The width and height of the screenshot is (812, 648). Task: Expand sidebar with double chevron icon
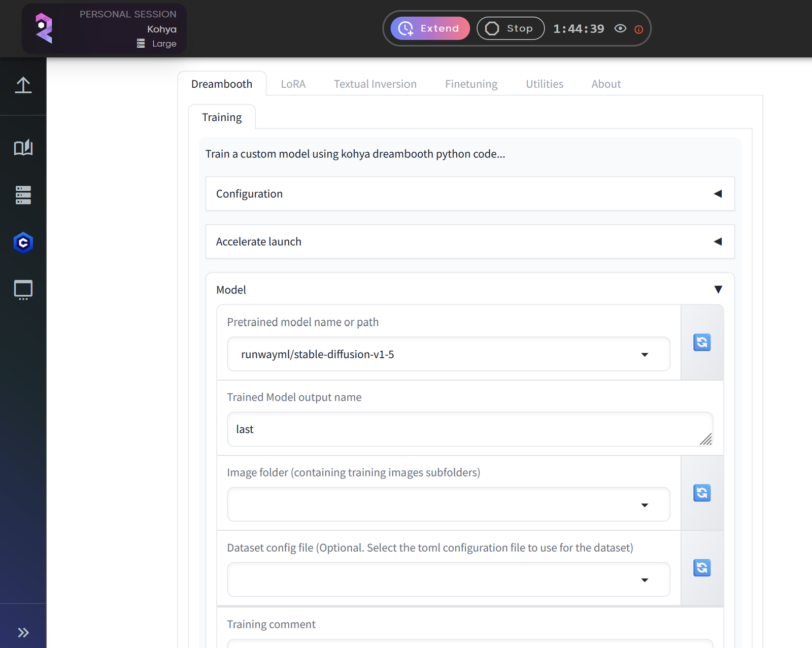click(x=23, y=632)
